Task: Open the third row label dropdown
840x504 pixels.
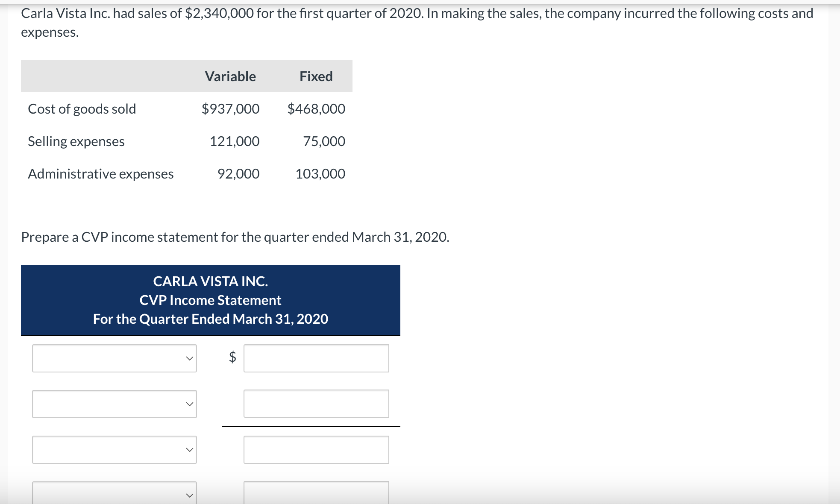Action: [x=114, y=449]
